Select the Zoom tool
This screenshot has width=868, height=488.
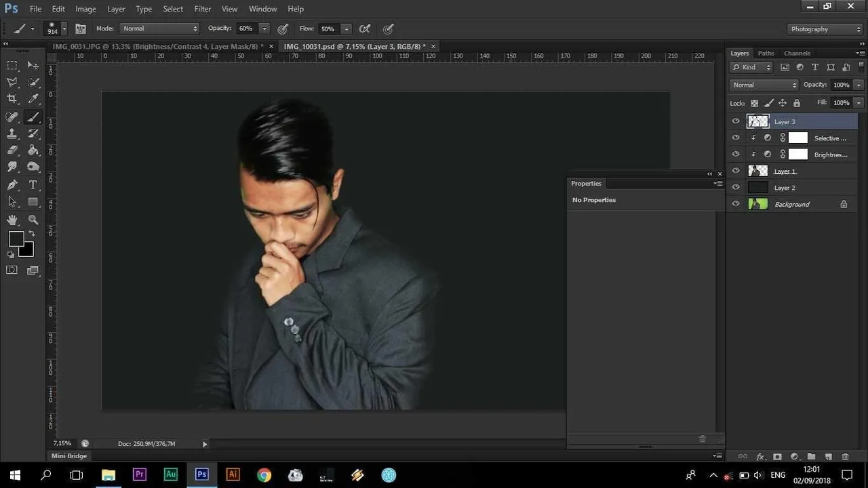33,220
